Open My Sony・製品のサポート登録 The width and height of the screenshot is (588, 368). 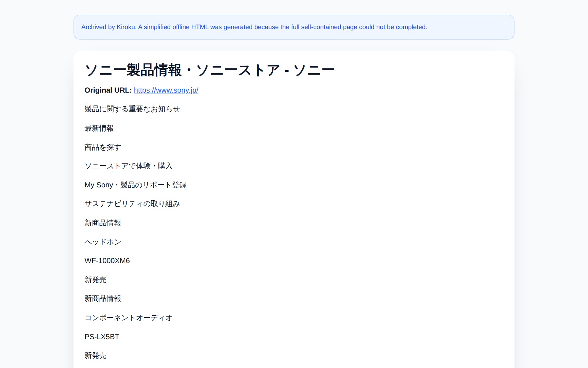[x=136, y=185]
